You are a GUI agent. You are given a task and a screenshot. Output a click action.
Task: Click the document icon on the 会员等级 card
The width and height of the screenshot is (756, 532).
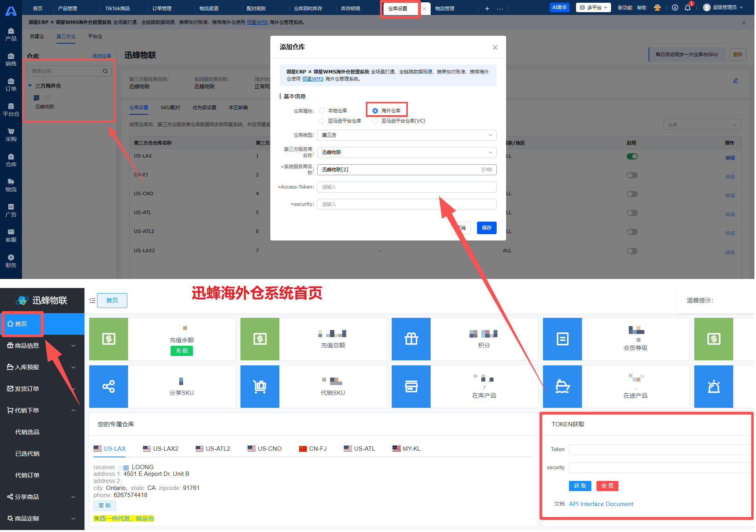[x=563, y=339]
